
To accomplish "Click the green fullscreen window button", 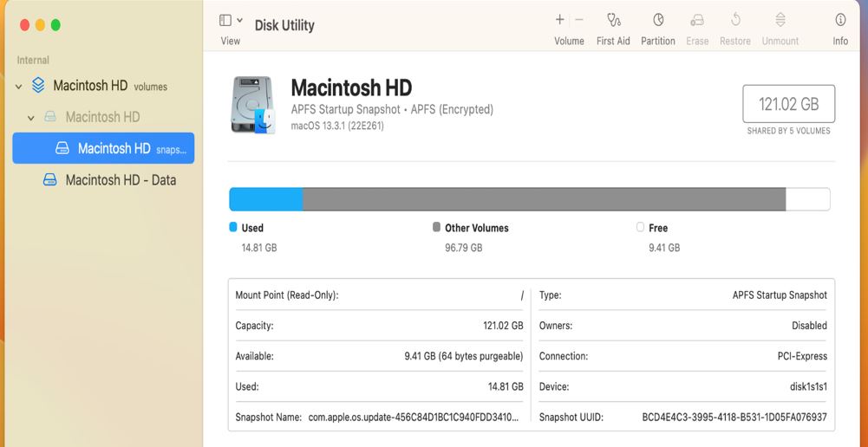I will coord(55,25).
